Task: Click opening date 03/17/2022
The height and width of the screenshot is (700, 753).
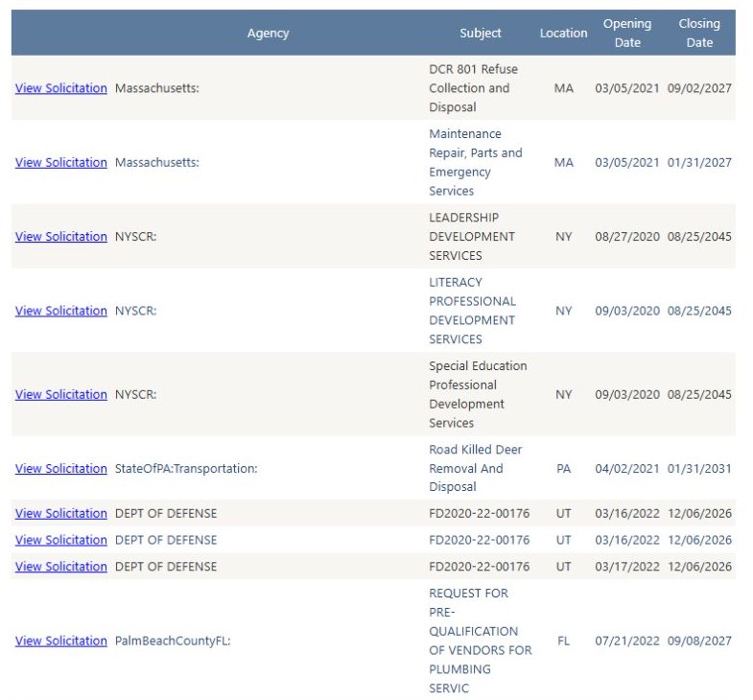Action: [627, 567]
